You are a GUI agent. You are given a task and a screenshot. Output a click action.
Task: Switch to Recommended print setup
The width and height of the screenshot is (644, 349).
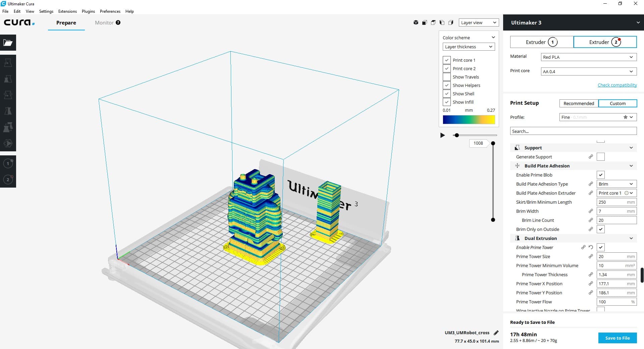click(579, 103)
